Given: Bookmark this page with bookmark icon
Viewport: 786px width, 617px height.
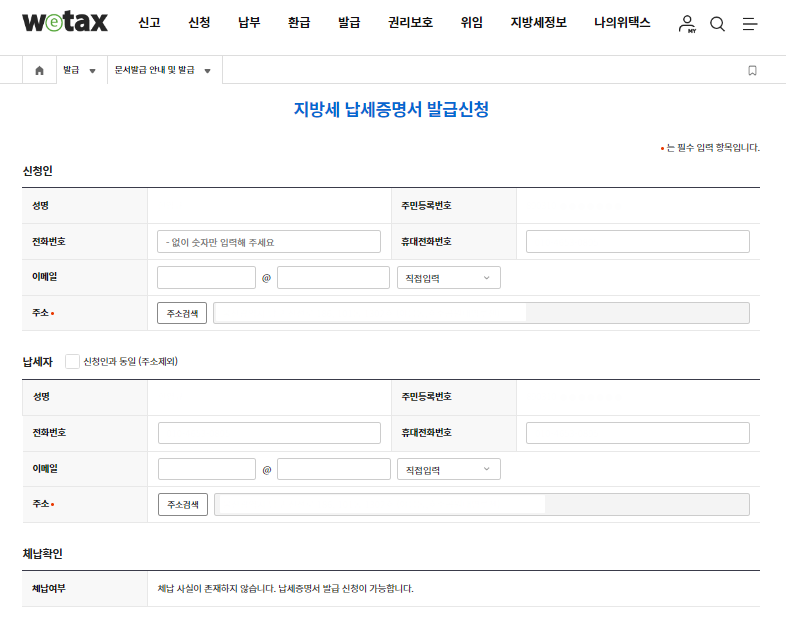Looking at the screenshot, I should click(x=752, y=70).
